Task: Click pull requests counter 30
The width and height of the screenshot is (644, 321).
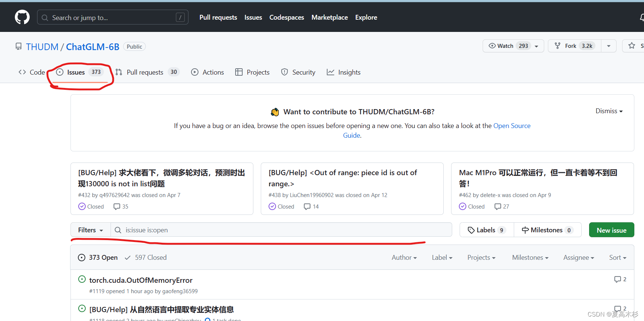Action: (x=174, y=72)
